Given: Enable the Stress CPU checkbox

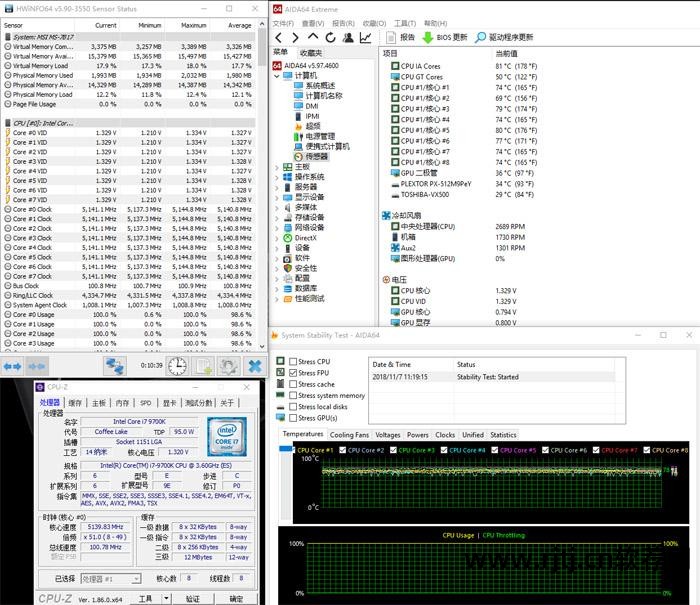Looking at the screenshot, I should [x=293, y=362].
